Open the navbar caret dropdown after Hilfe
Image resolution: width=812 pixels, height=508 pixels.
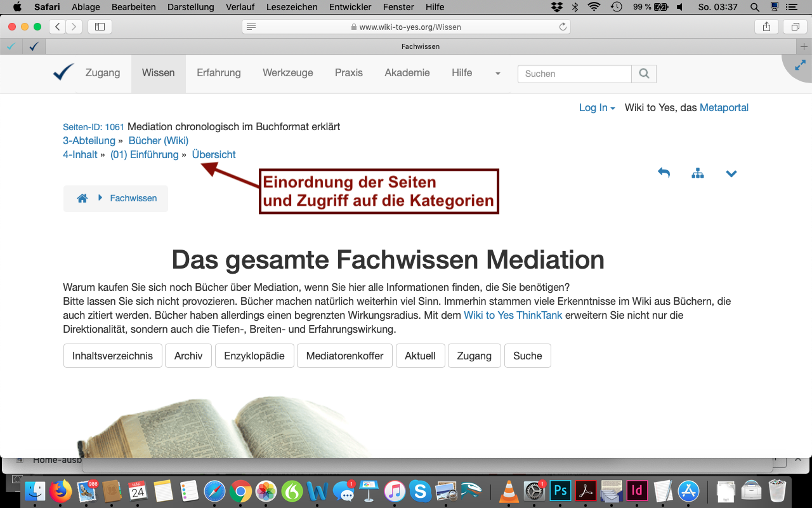pyautogui.click(x=497, y=74)
